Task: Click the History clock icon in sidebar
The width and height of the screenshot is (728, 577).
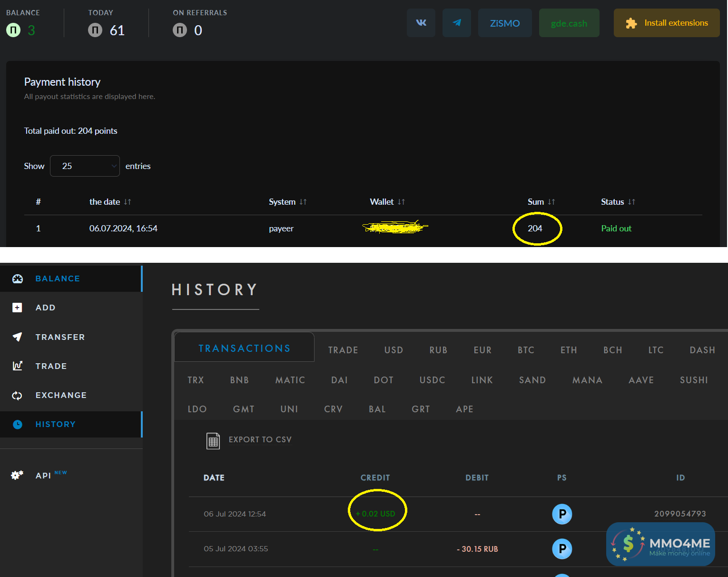Action: pos(18,424)
